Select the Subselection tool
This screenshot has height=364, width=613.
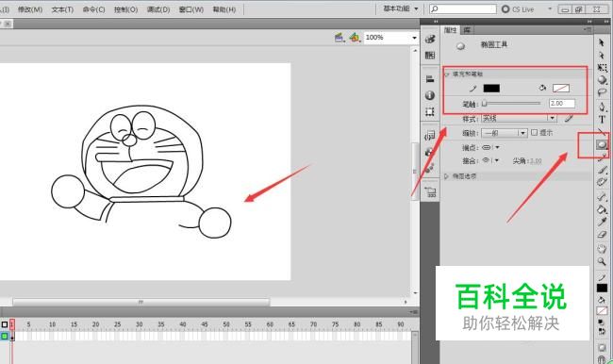click(602, 55)
